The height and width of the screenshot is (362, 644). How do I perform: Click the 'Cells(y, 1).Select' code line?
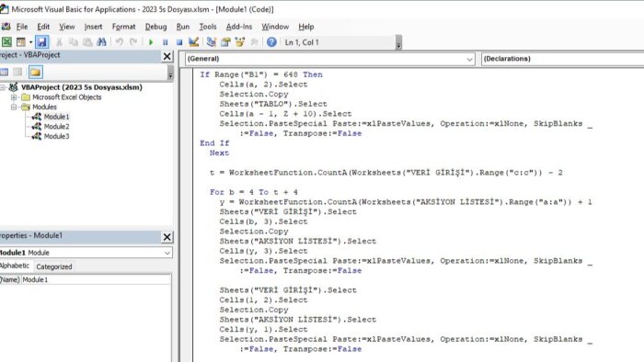(263, 329)
